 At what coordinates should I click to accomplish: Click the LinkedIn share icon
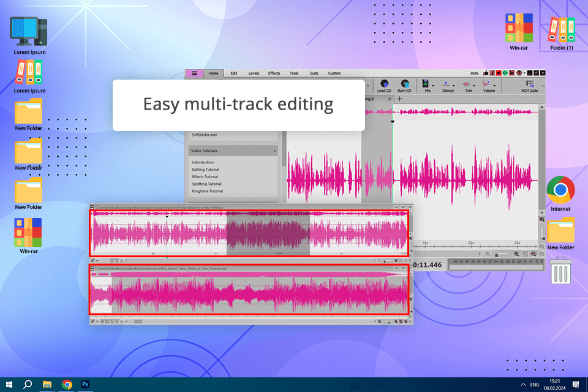511,73
